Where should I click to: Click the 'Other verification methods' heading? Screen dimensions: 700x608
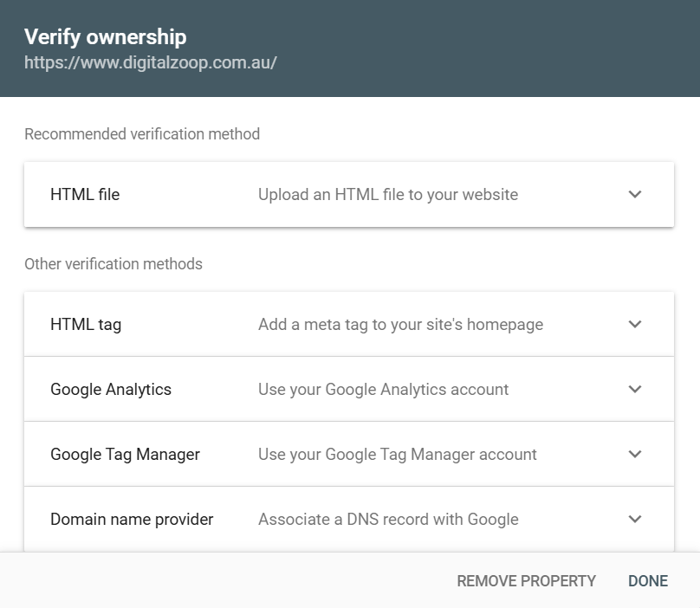coord(113,264)
